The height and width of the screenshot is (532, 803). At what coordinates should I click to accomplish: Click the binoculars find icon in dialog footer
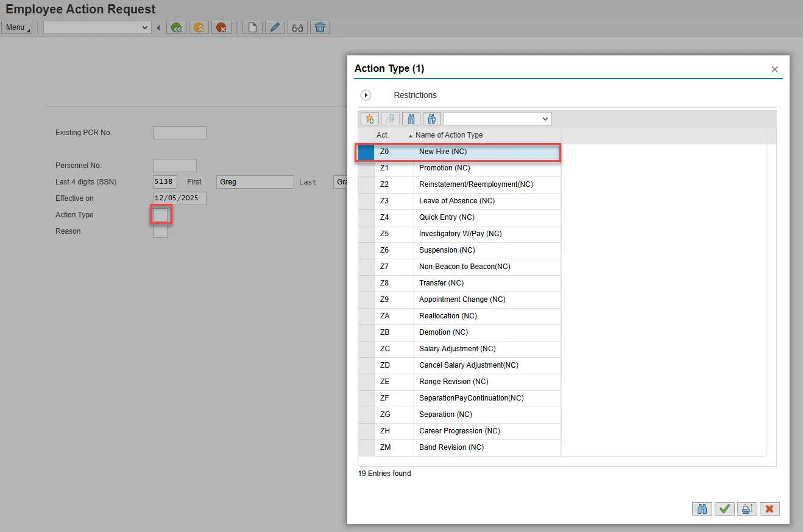pos(702,509)
